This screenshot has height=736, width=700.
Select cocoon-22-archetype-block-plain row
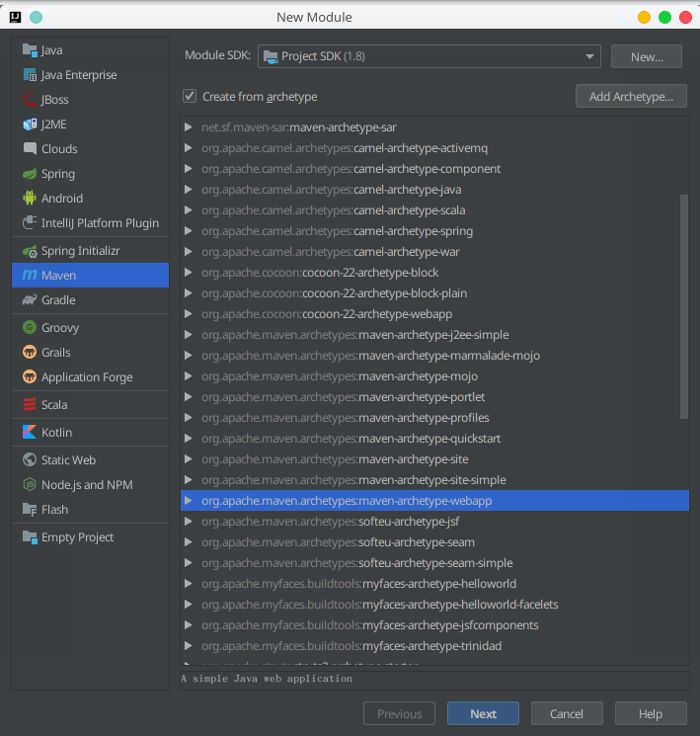[435, 293]
